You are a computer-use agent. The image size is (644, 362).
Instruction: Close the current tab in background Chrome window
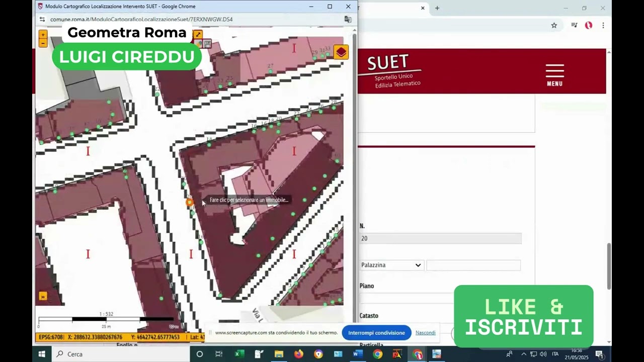click(x=423, y=8)
